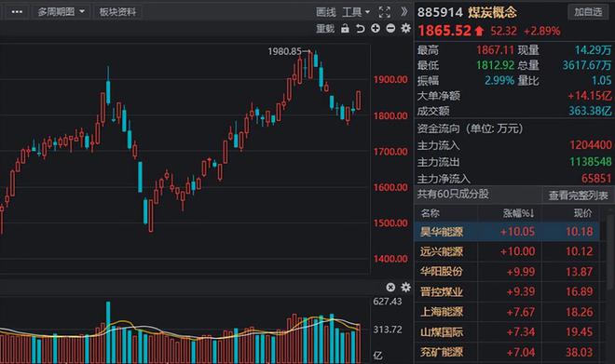The image size is (615, 364).
Task: Click 查看完整列表 button
Action: pos(578,195)
